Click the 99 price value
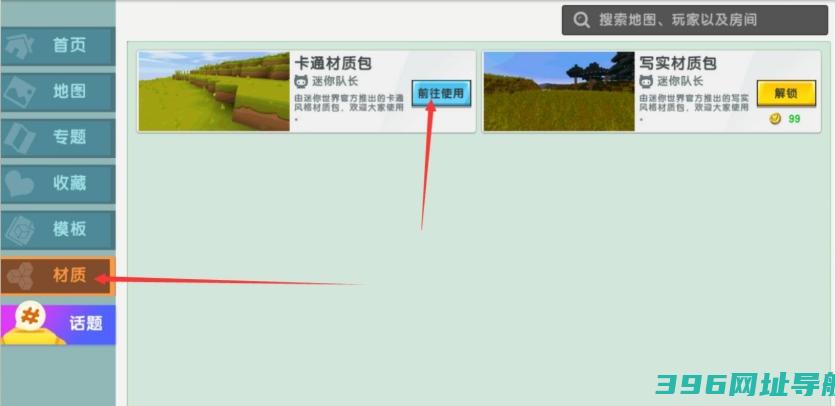This screenshot has height=406, width=835. (x=794, y=119)
